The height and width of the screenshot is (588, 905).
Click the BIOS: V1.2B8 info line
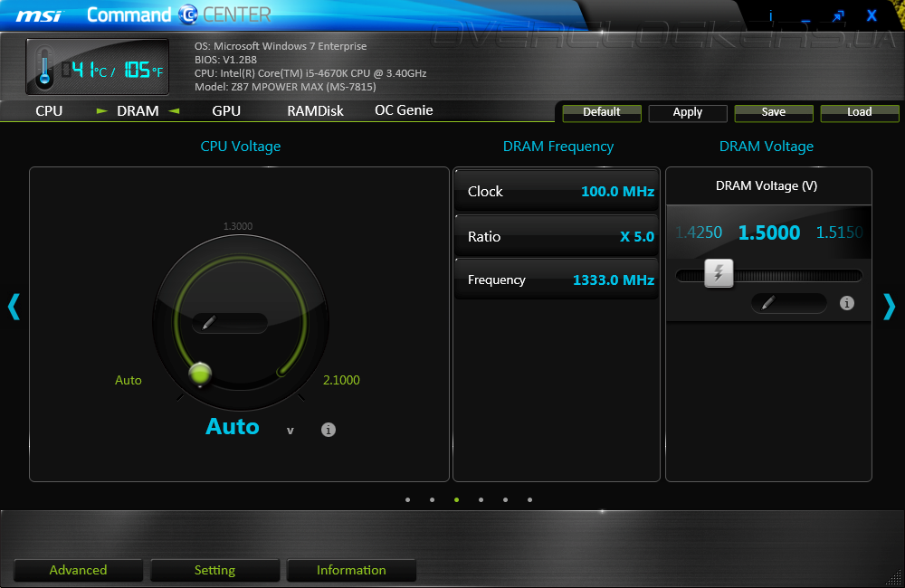pyautogui.click(x=225, y=60)
